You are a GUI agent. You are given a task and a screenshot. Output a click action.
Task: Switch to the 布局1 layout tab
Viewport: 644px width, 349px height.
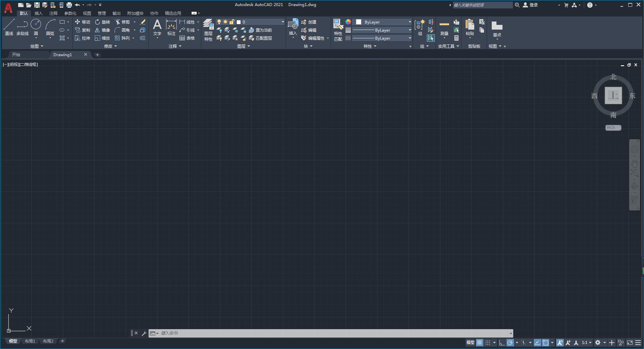30,341
